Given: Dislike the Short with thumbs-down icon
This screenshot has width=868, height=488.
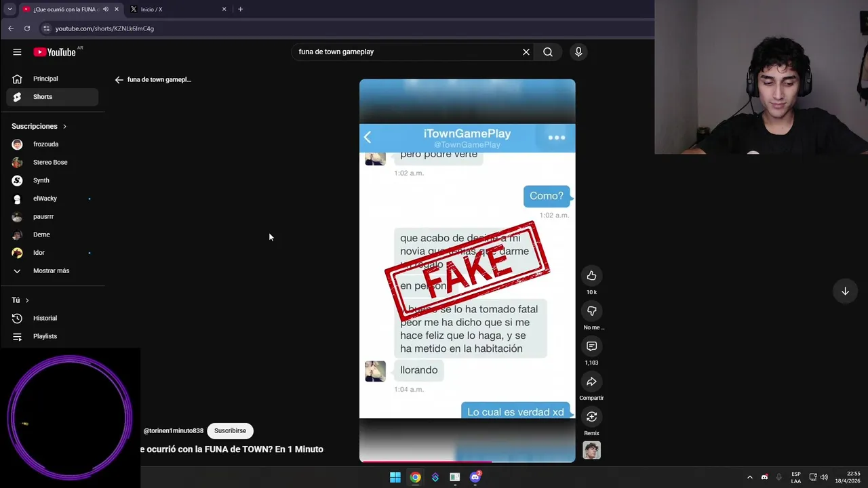Looking at the screenshot, I should 591,311.
